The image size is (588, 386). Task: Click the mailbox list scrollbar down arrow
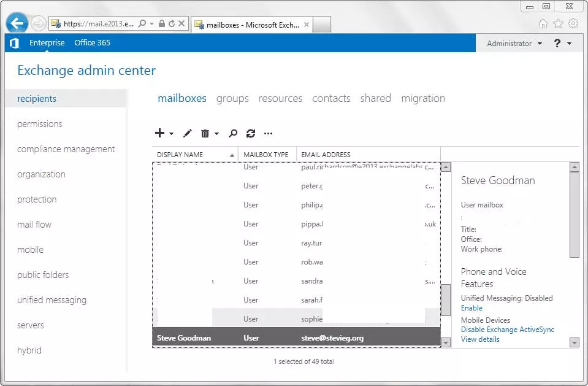[x=446, y=342]
